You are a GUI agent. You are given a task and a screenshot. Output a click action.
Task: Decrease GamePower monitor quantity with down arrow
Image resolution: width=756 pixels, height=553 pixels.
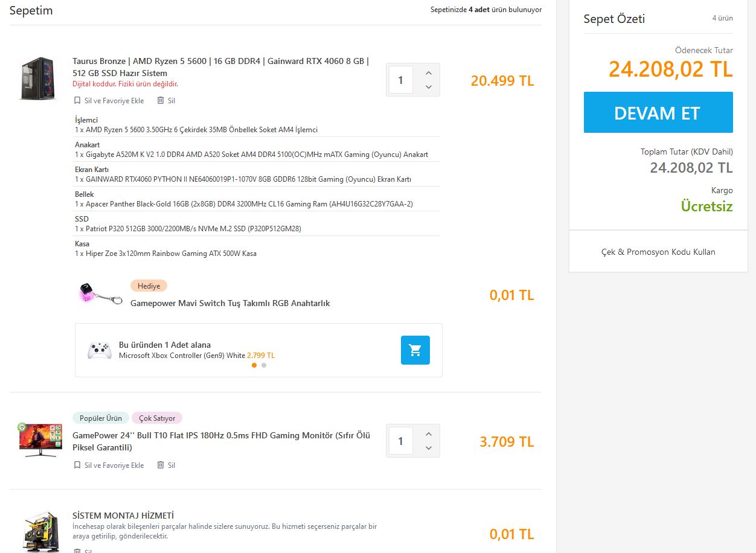[x=429, y=448]
